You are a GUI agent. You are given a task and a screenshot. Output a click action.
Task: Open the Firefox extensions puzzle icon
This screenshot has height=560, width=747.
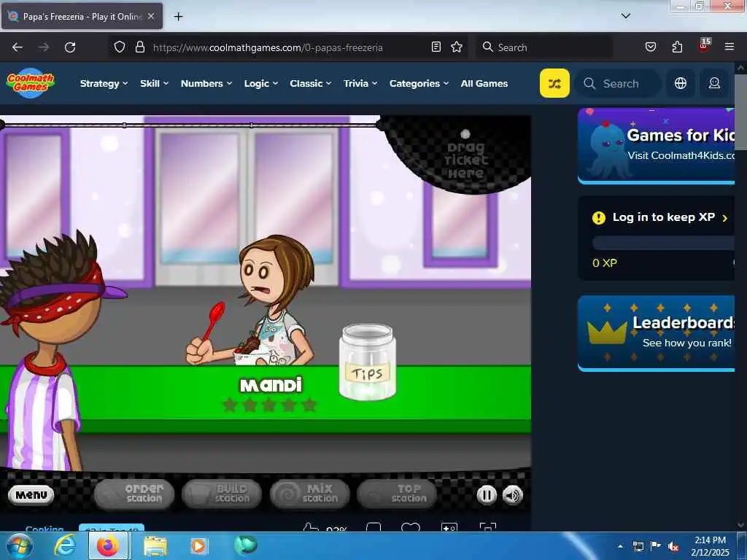677,47
